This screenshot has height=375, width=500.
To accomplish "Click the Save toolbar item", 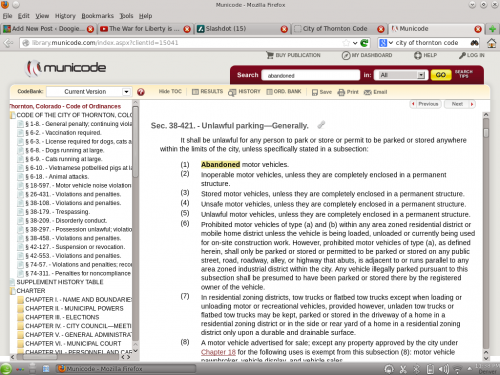I will [x=322, y=92].
